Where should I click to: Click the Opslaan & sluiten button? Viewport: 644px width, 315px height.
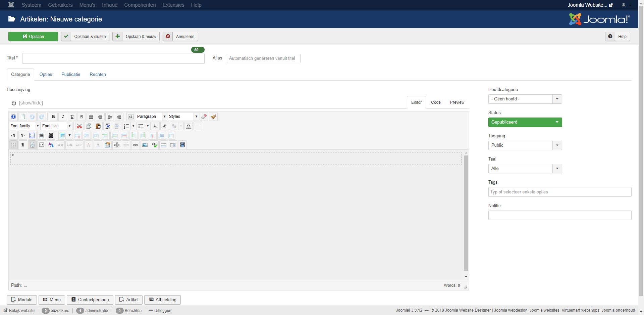[x=85, y=36]
